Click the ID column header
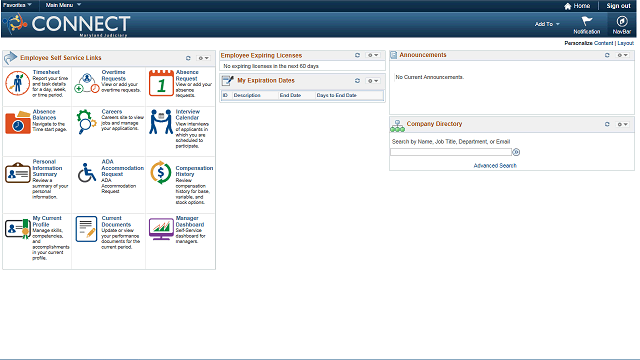The width and height of the screenshot is (640, 360). pos(225,95)
